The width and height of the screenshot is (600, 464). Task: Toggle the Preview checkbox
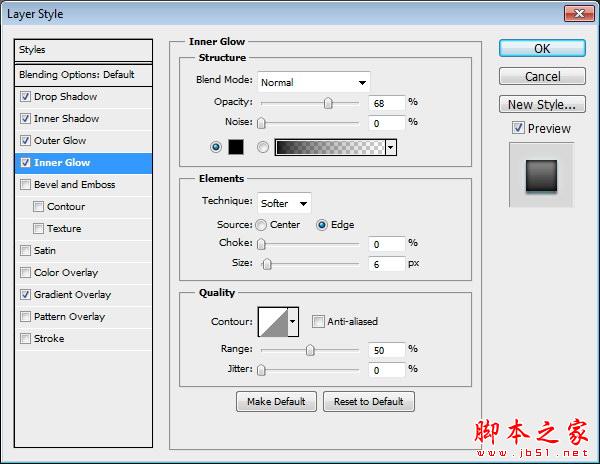[x=518, y=128]
